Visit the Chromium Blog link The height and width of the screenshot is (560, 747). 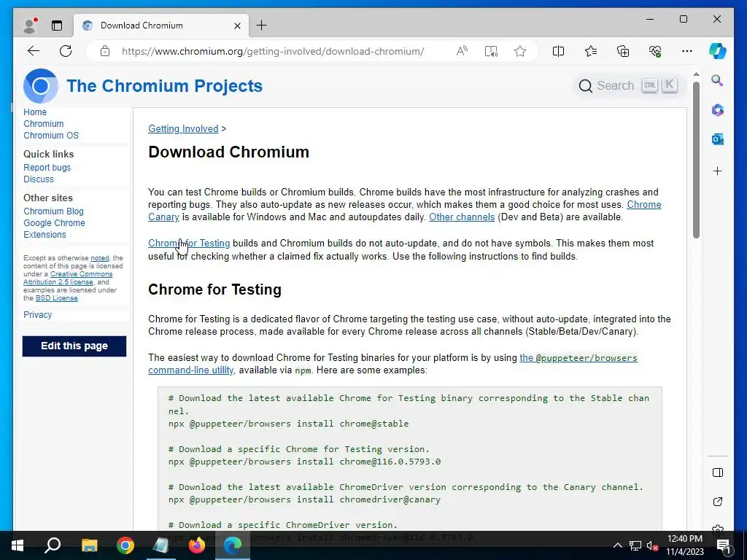[x=53, y=211]
